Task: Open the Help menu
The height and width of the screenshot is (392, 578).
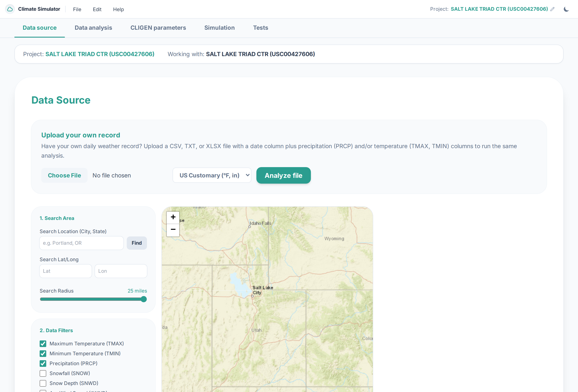Action: tap(118, 9)
